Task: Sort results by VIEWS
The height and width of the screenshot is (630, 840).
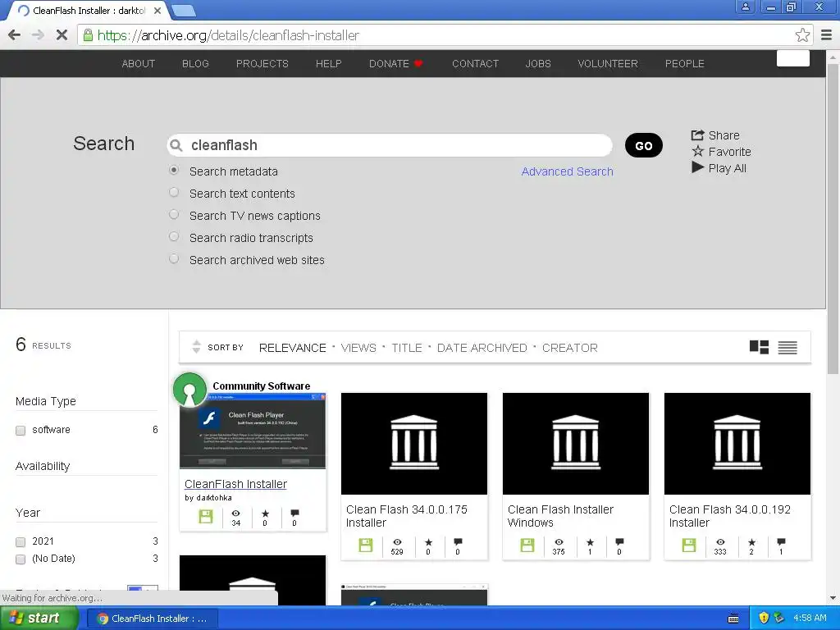Action: coord(358,348)
